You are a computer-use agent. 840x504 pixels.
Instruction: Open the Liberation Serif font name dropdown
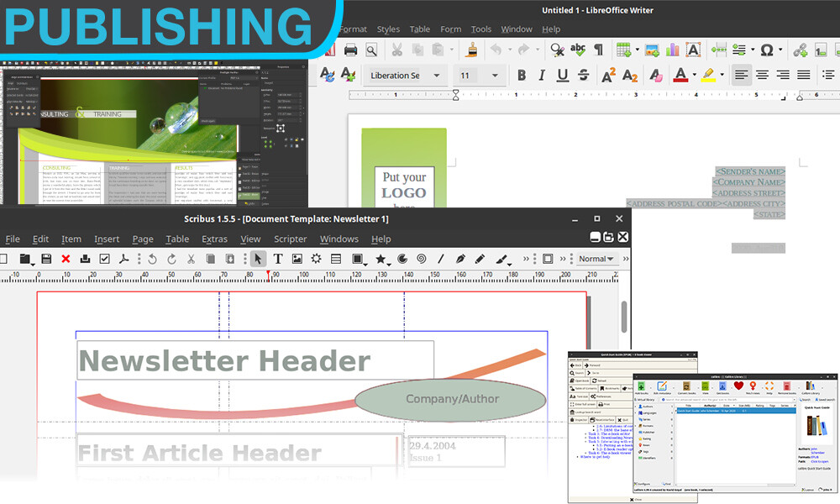[436, 76]
